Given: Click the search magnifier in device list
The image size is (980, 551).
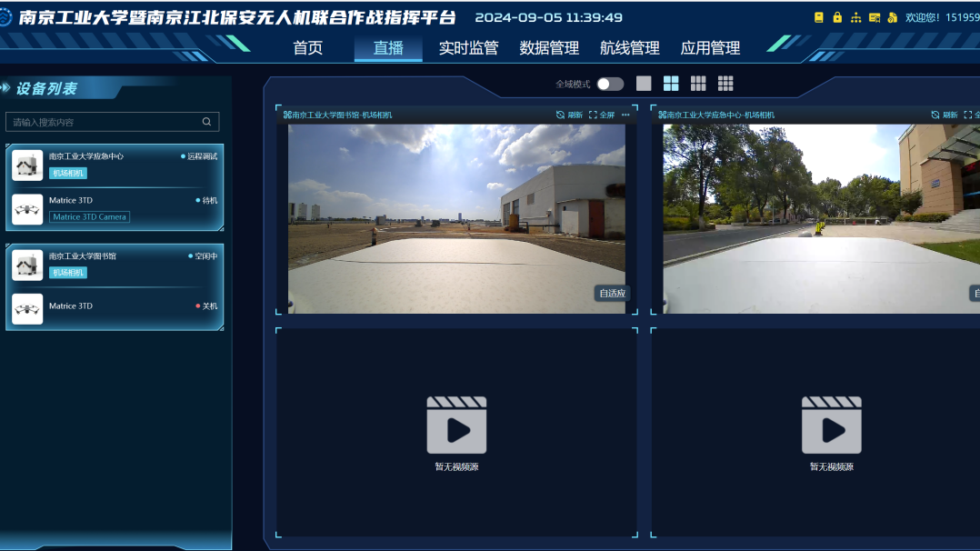Looking at the screenshot, I should (x=206, y=122).
